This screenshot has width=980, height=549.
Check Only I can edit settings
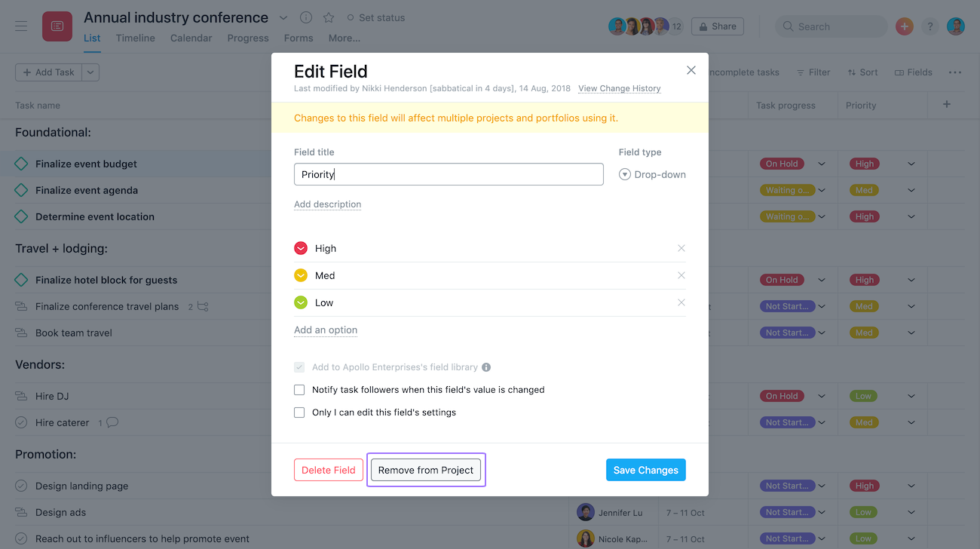coord(299,413)
